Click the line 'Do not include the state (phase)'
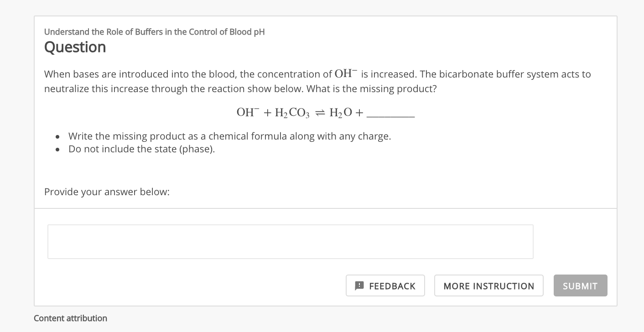 pyautogui.click(x=141, y=149)
